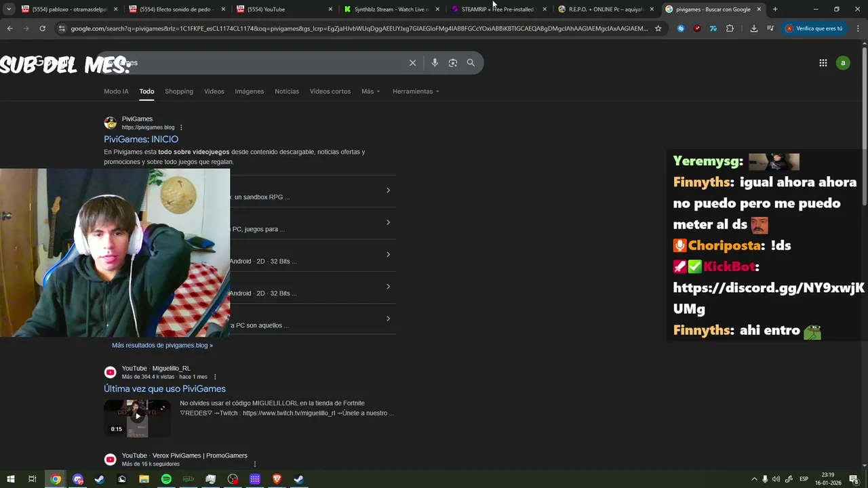Switch to the Videos cortos tab
Screen dimensions: 868x488
click(330, 91)
